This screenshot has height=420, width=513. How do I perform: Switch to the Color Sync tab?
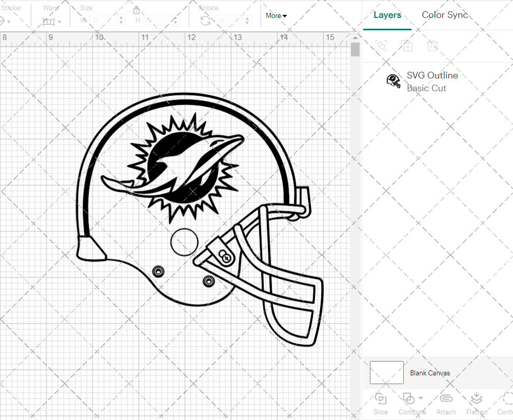pos(445,15)
